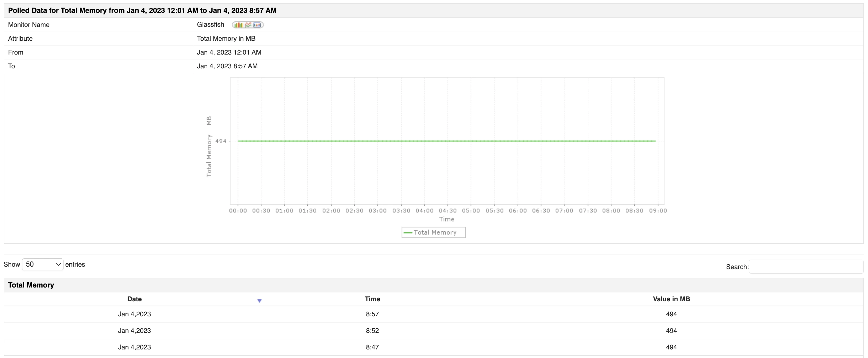Click the 8:57 time cell
This screenshot has height=358, width=868.
click(372, 314)
